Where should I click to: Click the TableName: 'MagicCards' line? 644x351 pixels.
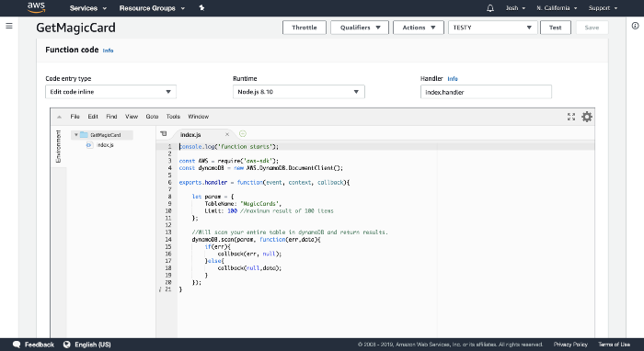pyautogui.click(x=243, y=204)
